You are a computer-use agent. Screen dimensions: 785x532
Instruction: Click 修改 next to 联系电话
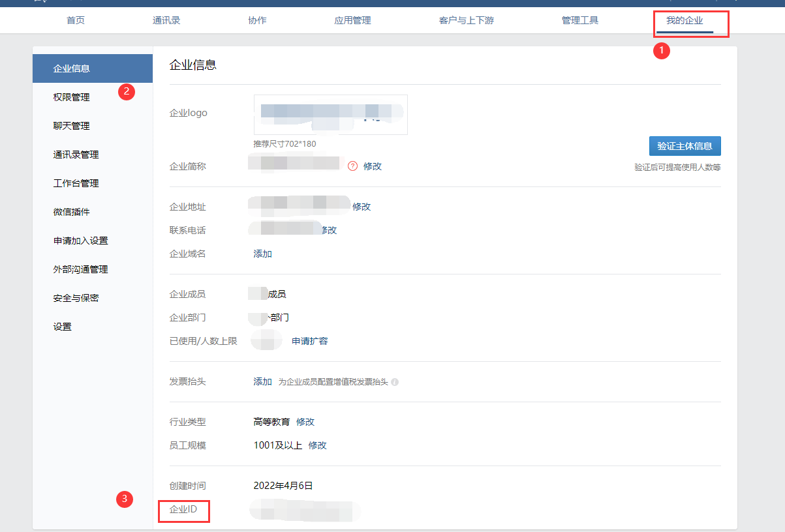329,230
